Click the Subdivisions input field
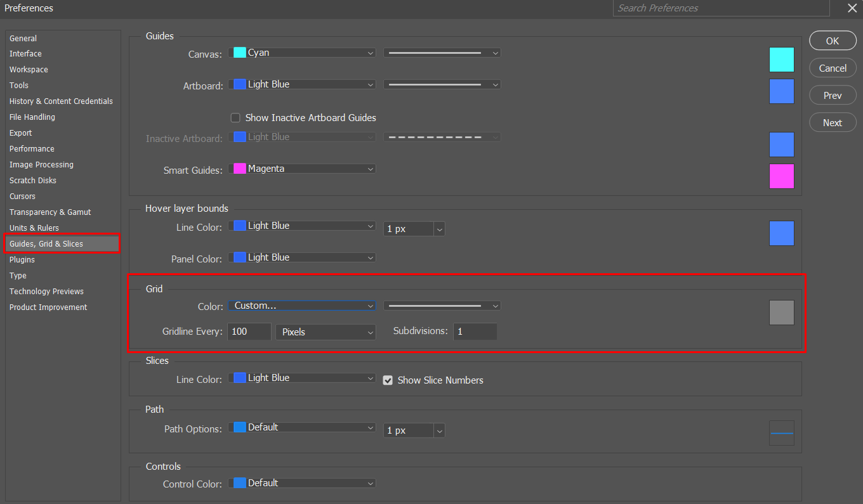This screenshot has width=863, height=504. pyautogui.click(x=475, y=332)
